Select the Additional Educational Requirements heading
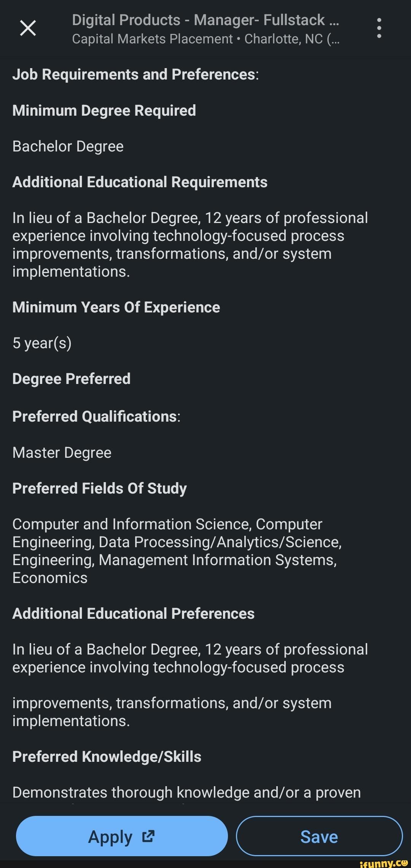 click(140, 182)
